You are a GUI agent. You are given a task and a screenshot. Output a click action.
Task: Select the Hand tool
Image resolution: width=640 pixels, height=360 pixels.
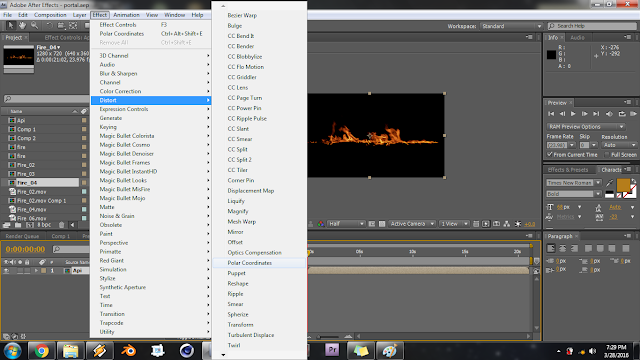pyautogui.click(x=22, y=26)
